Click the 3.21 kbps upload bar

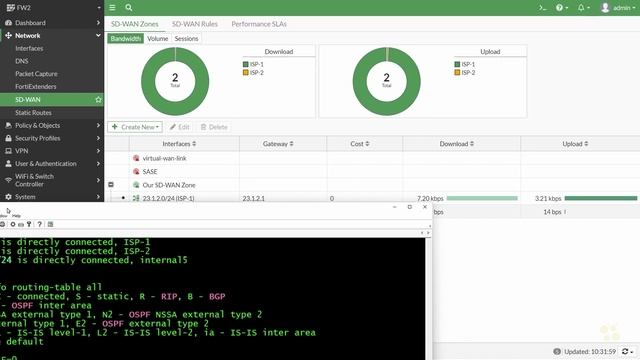(x=600, y=198)
